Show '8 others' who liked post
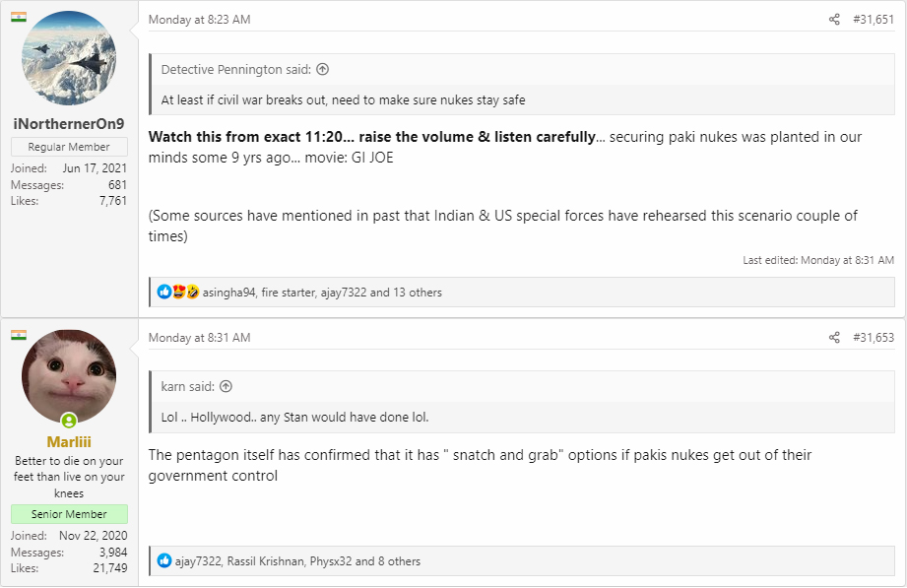The height and width of the screenshot is (588, 907). [399, 561]
